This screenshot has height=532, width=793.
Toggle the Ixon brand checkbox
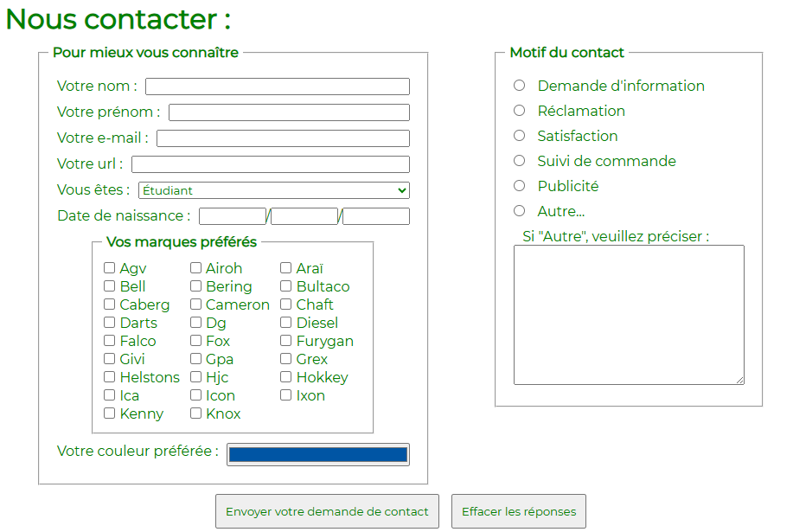coord(286,395)
